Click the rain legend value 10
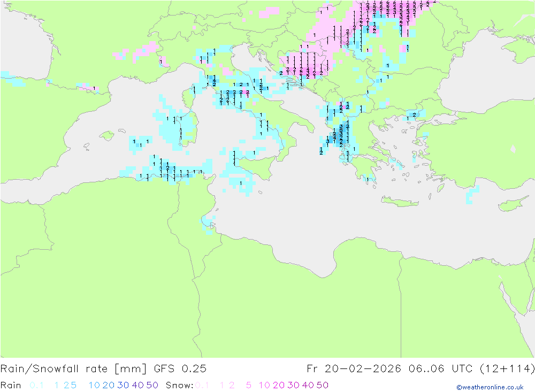The width and height of the screenshot is (535, 392). 94,385
